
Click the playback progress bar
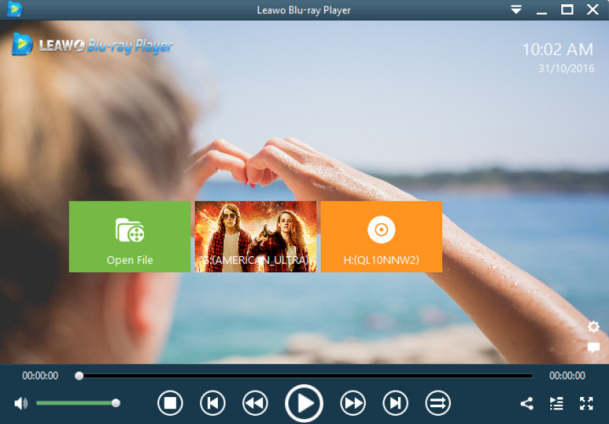(306, 375)
